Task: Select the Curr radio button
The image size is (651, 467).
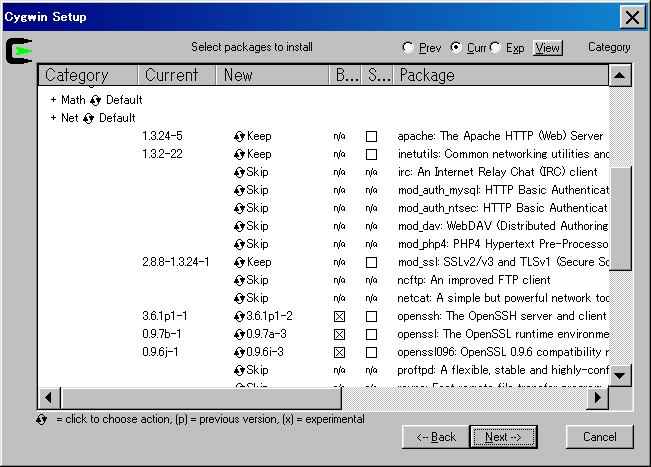Action: click(456, 48)
